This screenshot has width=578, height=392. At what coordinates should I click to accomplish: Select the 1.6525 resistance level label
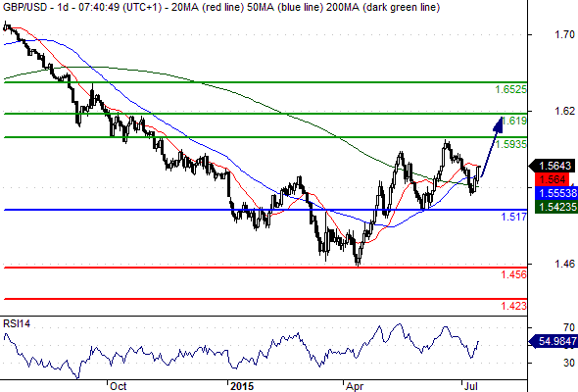tap(511, 89)
